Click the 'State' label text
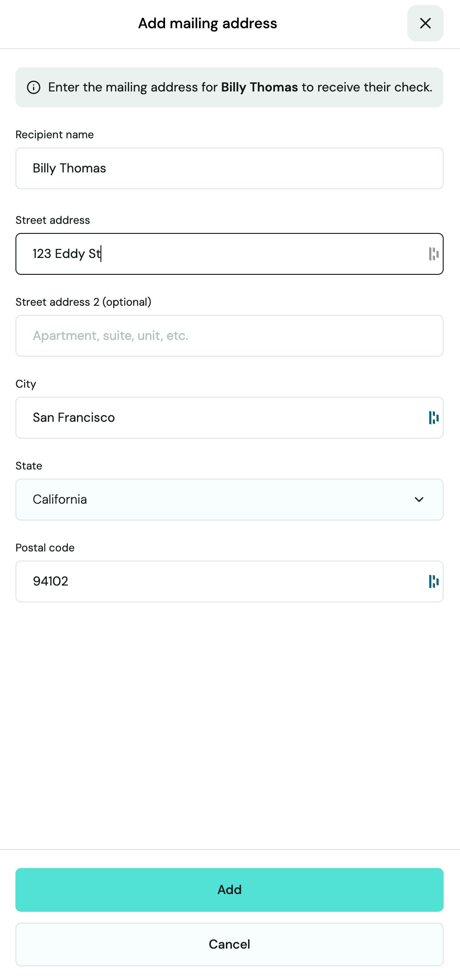Screen dimensions: 460x980 29,466
